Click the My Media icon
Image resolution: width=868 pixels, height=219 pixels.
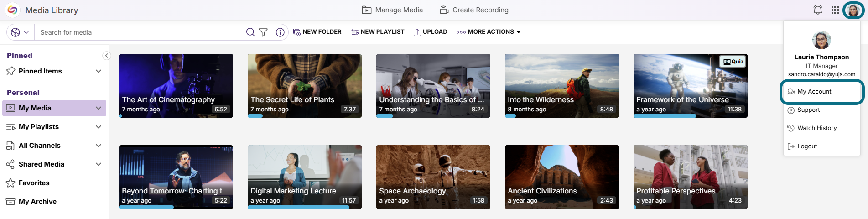(10, 108)
